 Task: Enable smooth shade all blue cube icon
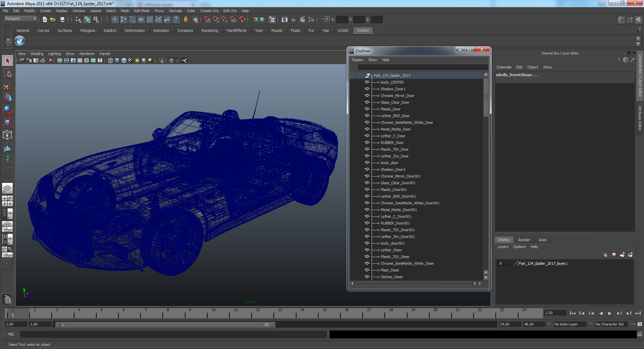tap(117, 60)
